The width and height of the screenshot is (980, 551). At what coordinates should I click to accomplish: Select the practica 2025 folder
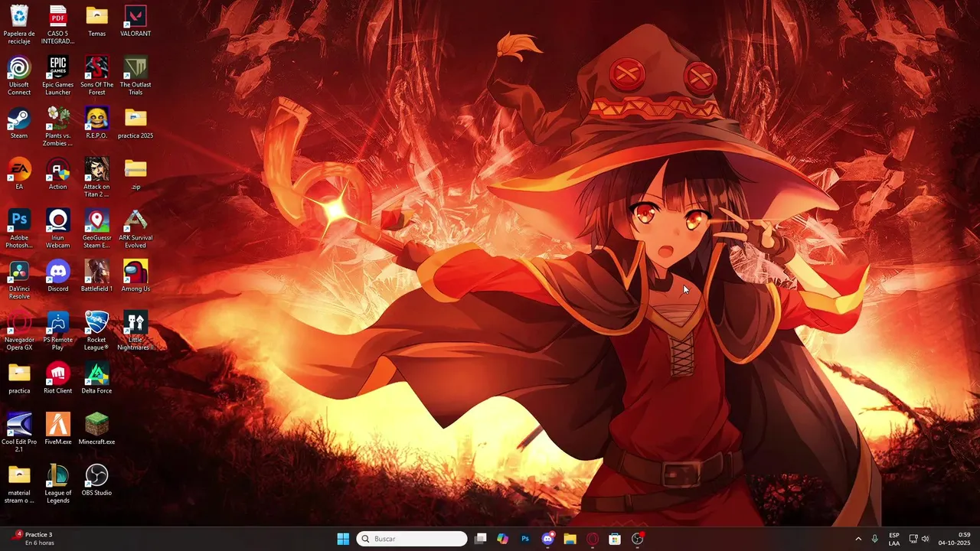136,122
